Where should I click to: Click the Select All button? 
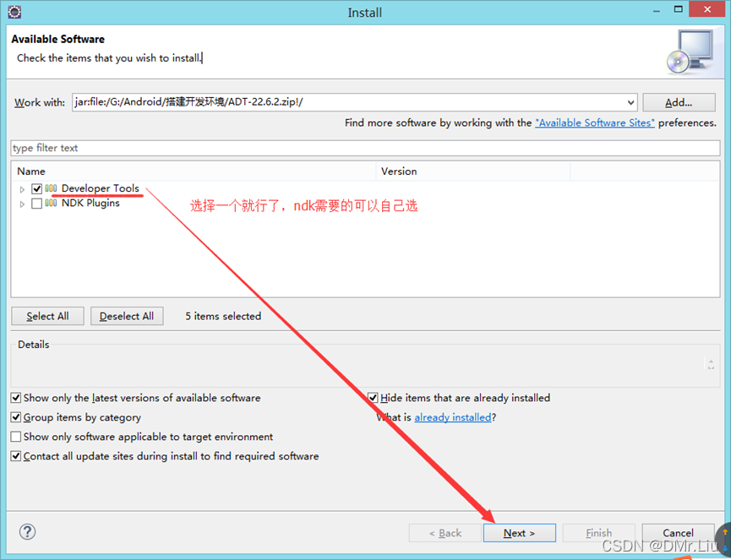tap(47, 316)
